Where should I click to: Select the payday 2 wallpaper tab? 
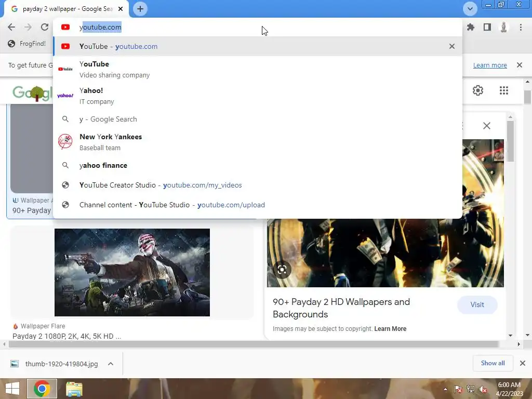pos(66,9)
